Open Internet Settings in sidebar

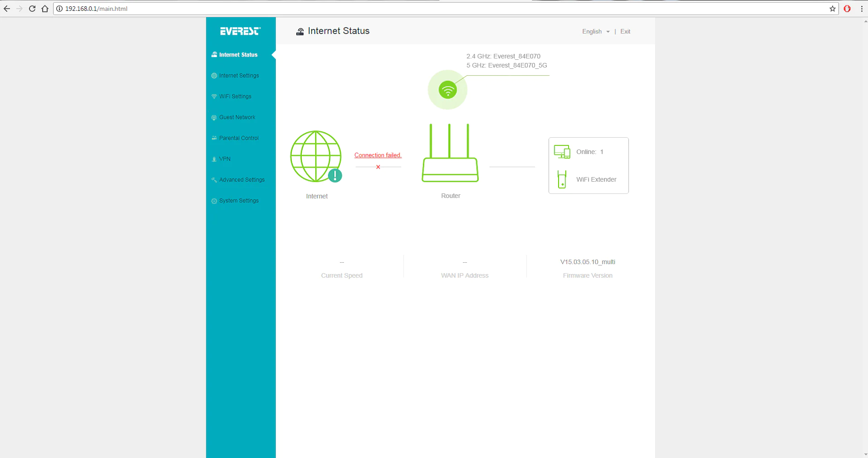pyautogui.click(x=239, y=76)
